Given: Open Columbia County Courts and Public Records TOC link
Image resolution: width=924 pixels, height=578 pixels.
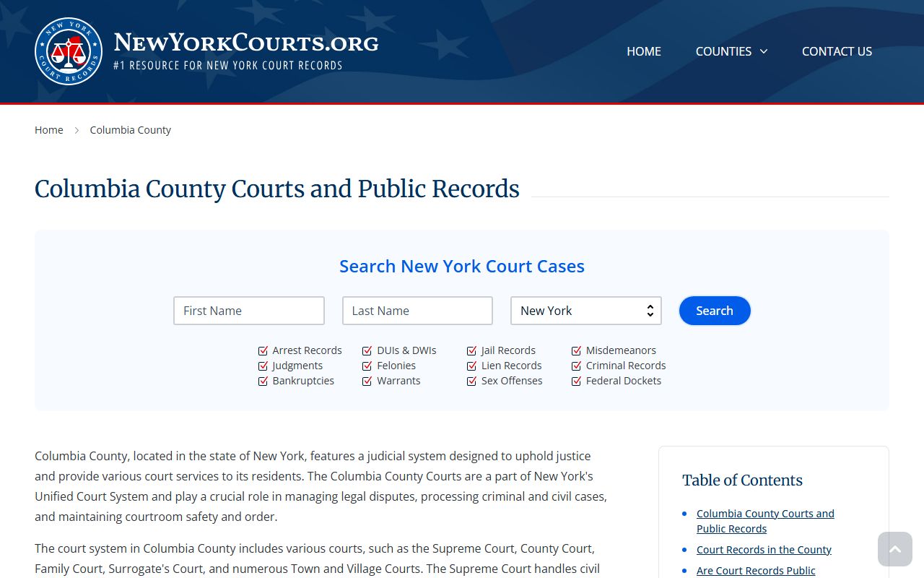Looking at the screenshot, I should click(765, 521).
